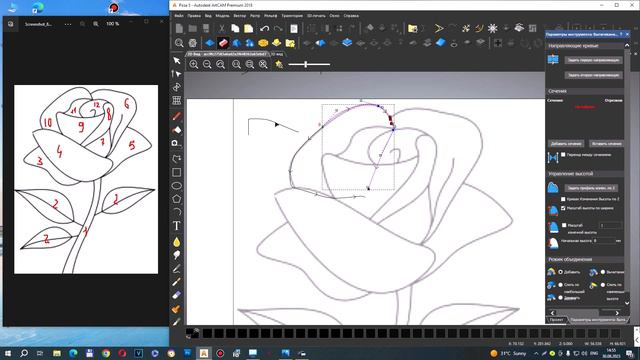Click the zoom out magnifier icon

tap(207, 64)
